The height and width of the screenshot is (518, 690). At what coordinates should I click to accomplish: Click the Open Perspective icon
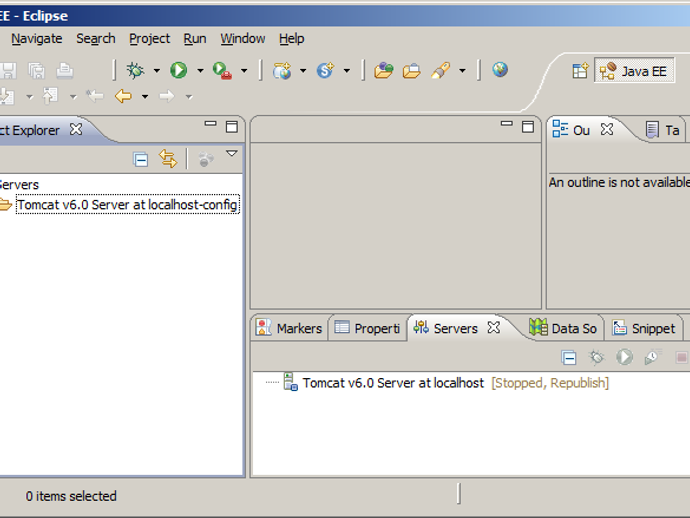(x=580, y=70)
